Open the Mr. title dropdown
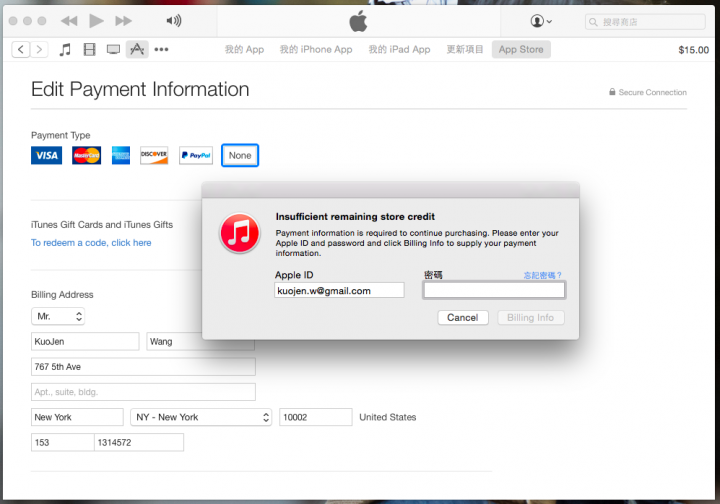Screen dimensions: 720x504 click(58, 316)
